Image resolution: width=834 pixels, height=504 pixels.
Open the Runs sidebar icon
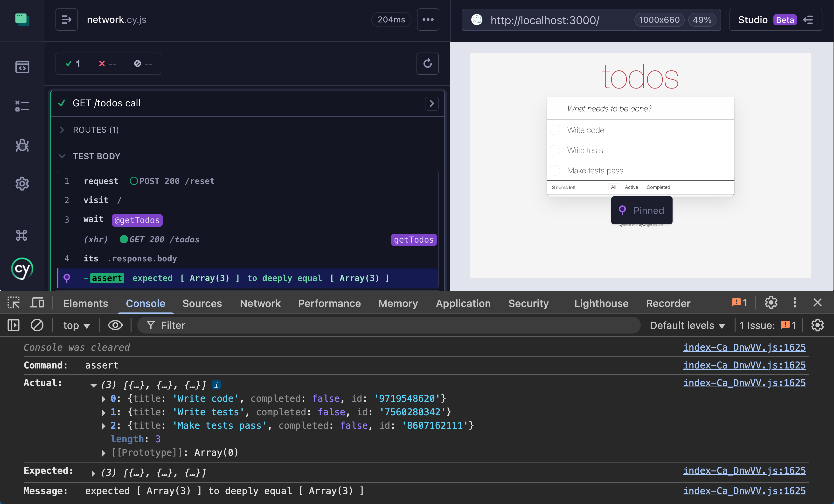coord(22,106)
